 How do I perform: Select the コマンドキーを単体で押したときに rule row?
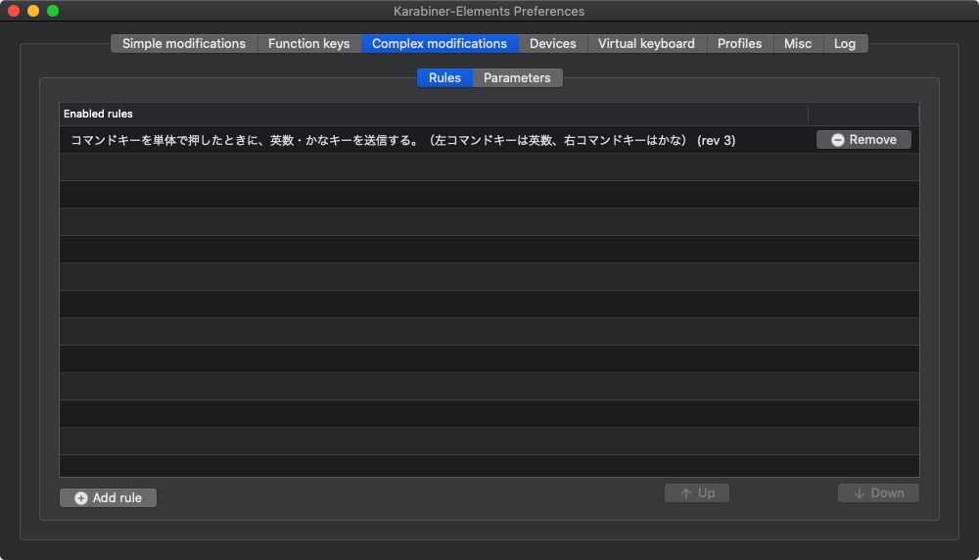click(x=489, y=140)
